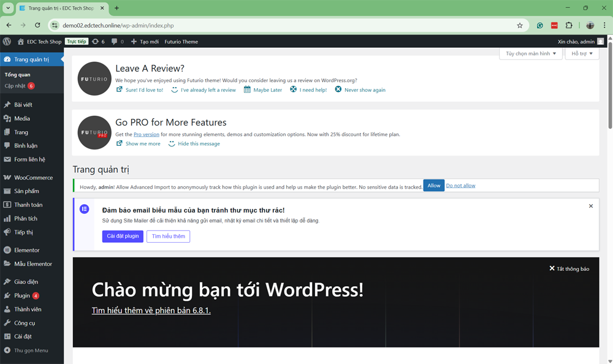Image resolution: width=613 pixels, height=364 pixels.
Task: Click the Thành viên user icon
Action: pos(7,309)
